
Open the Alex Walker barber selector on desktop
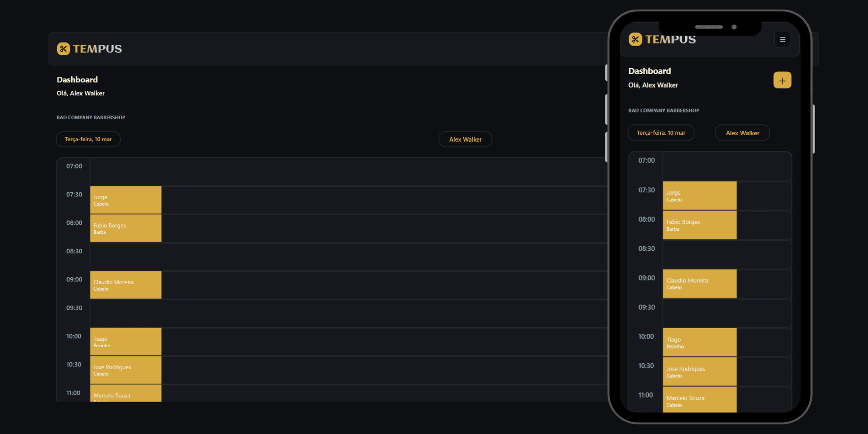click(x=465, y=139)
